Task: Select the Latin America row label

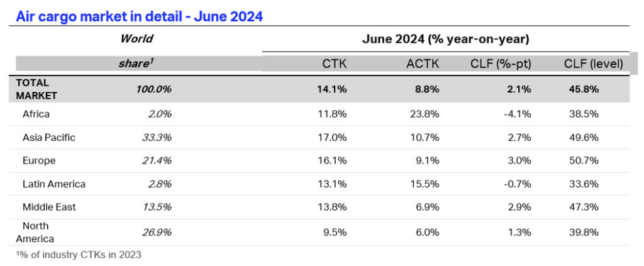Action: point(53,184)
